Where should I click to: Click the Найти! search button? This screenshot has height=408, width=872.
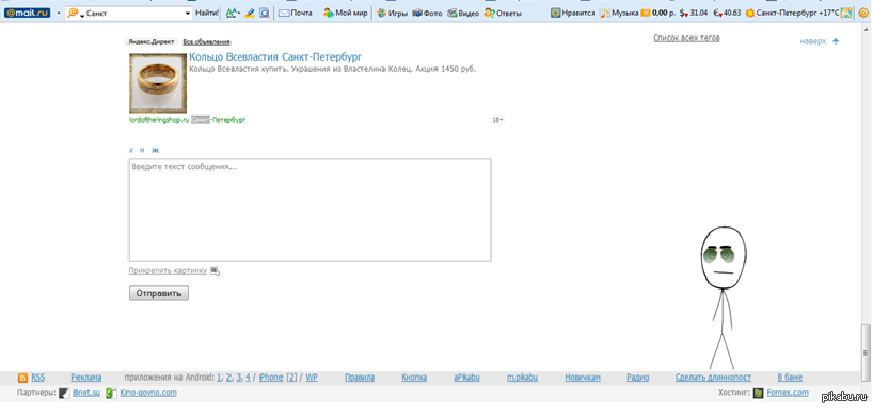207,13
